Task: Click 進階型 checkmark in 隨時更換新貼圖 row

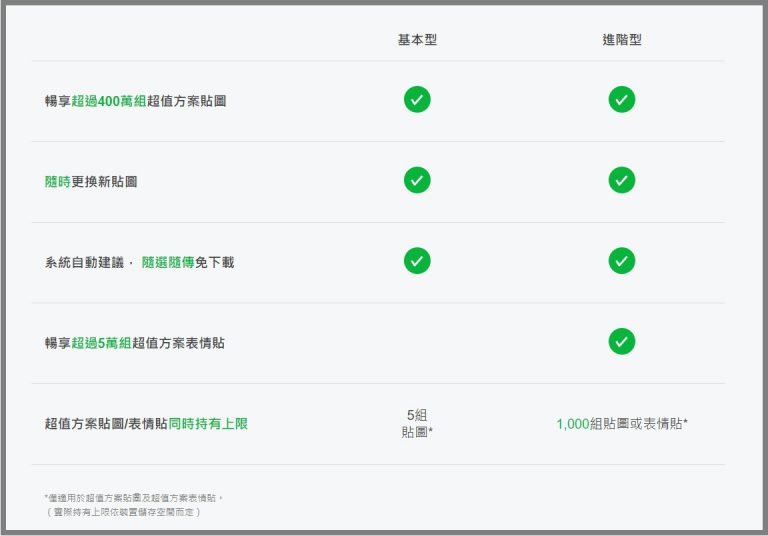Action: (x=621, y=181)
